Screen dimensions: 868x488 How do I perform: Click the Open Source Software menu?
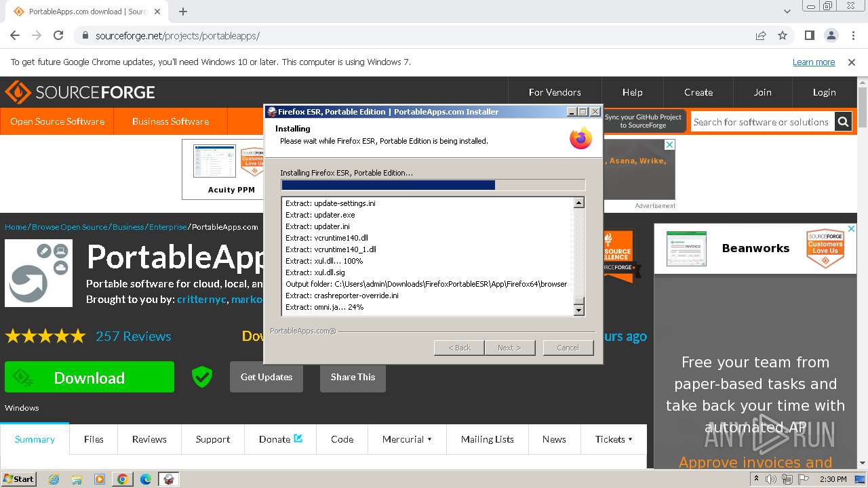click(58, 121)
